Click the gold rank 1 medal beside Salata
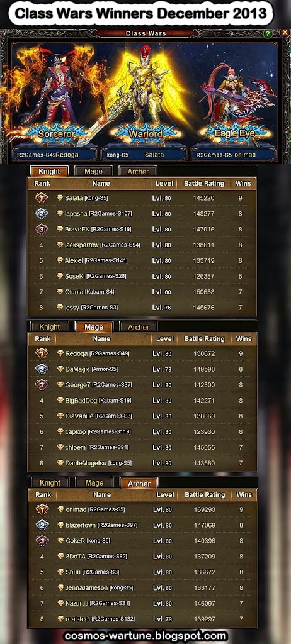 click(x=42, y=198)
